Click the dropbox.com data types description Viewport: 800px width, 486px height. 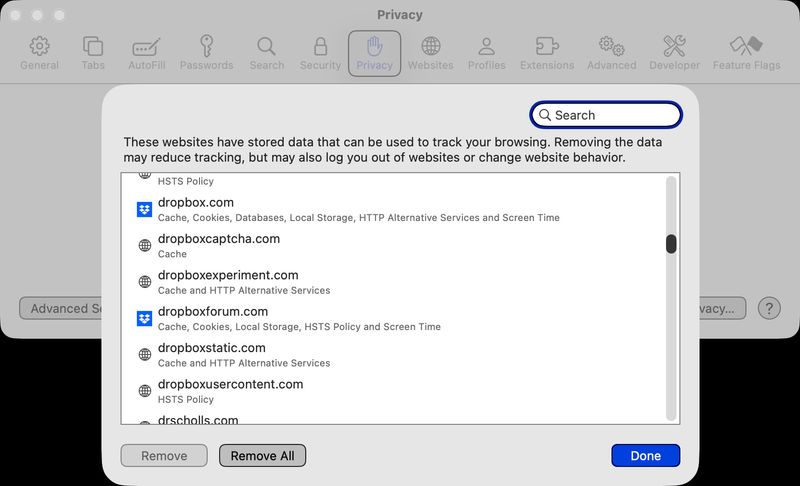click(x=359, y=218)
